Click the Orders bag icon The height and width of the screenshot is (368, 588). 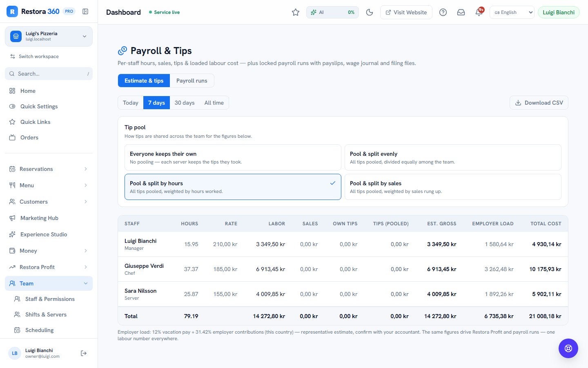tap(12, 137)
